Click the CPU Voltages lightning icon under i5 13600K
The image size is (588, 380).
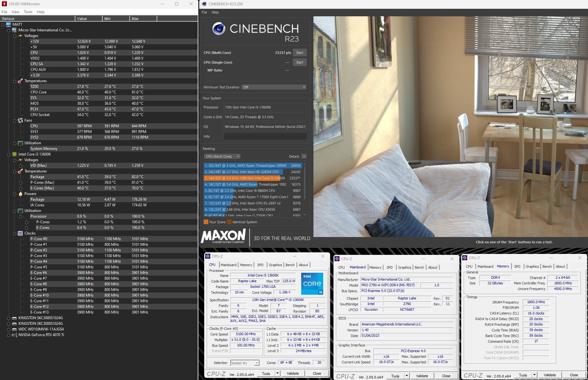click(20, 160)
